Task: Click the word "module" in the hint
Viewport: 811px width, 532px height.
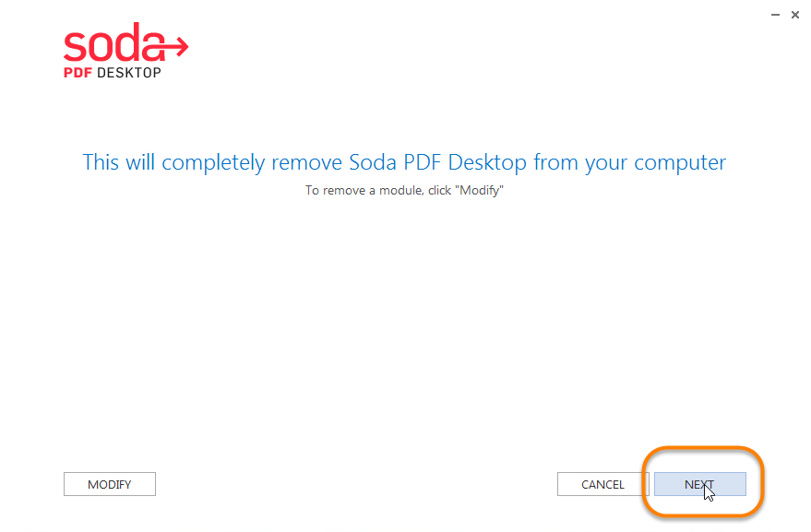Action: pyautogui.click(x=395, y=191)
